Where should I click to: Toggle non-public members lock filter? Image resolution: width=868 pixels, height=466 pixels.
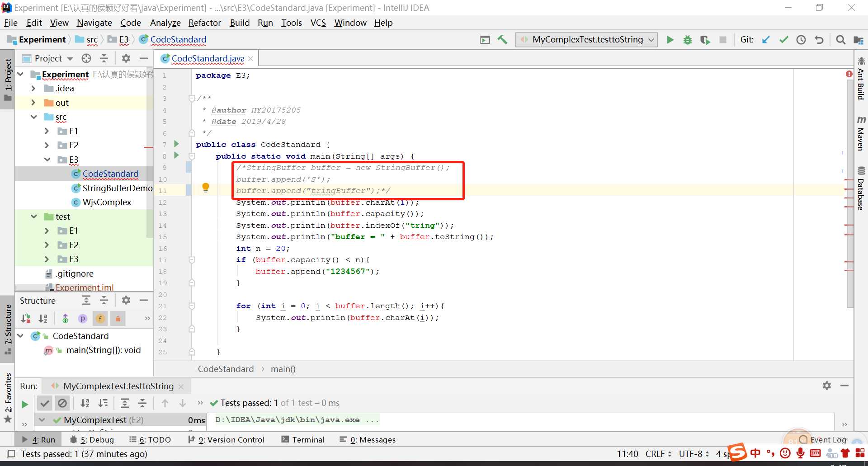coord(118,319)
